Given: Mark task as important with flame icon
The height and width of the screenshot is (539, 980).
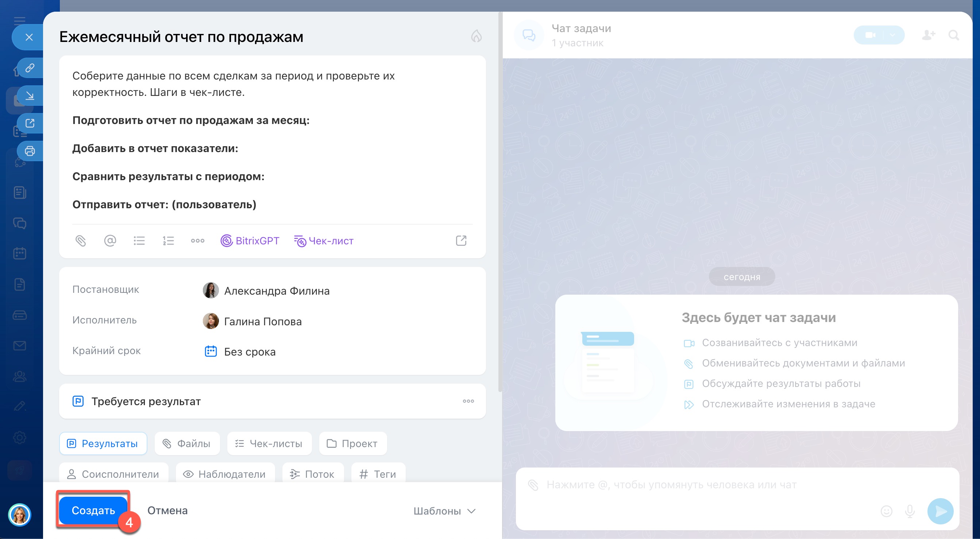Looking at the screenshot, I should tap(476, 36).
